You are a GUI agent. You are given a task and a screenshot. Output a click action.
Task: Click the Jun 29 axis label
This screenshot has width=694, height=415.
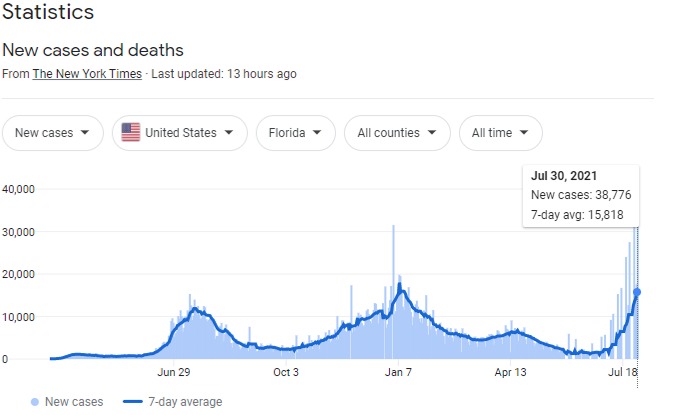point(174,373)
